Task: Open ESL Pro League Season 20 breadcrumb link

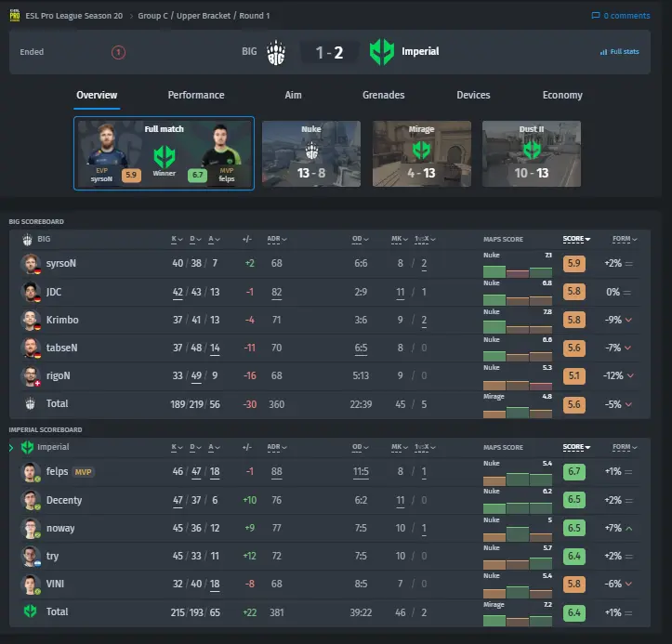Action: tap(74, 16)
